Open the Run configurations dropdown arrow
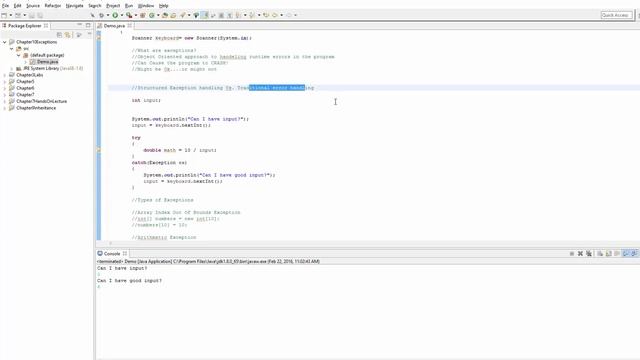The image size is (640, 360). coord(122,15)
